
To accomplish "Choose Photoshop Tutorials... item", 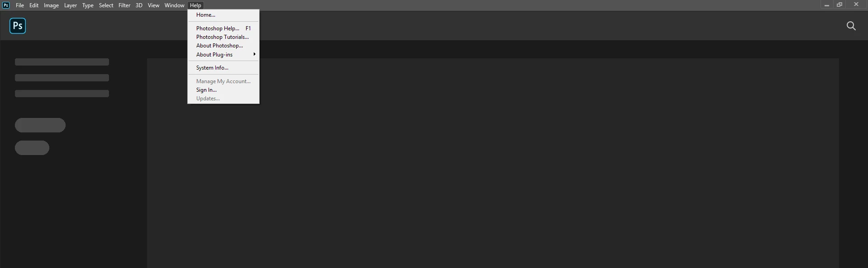I will [223, 37].
